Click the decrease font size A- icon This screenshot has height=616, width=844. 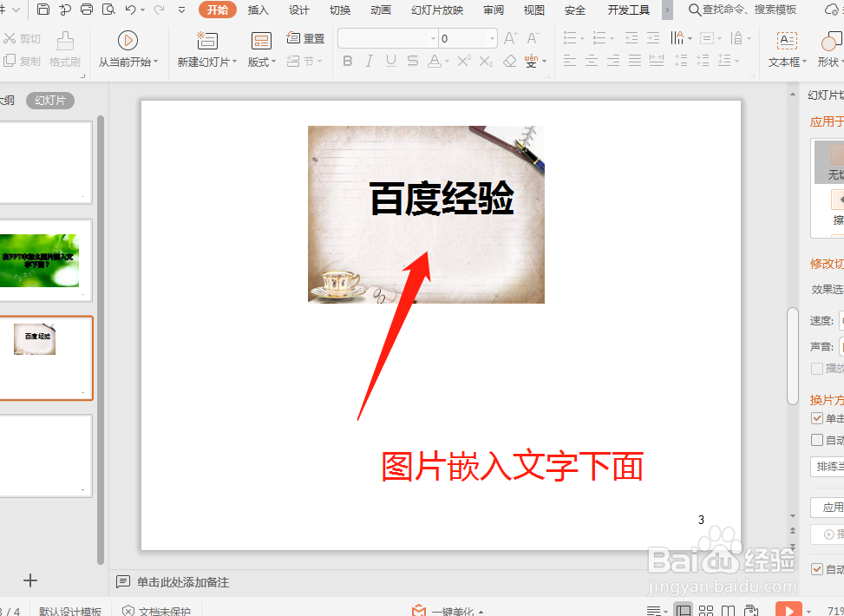coord(533,38)
